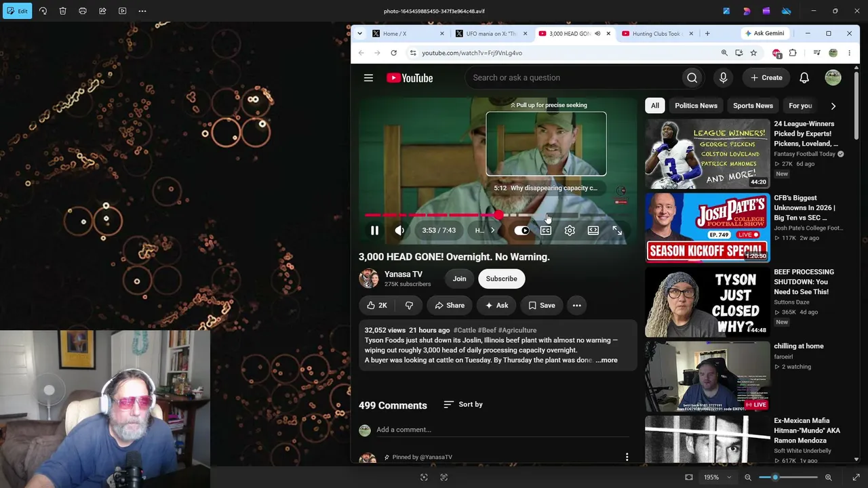Open site information next to the URL
The width and height of the screenshot is (868, 488).
(412, 53)
